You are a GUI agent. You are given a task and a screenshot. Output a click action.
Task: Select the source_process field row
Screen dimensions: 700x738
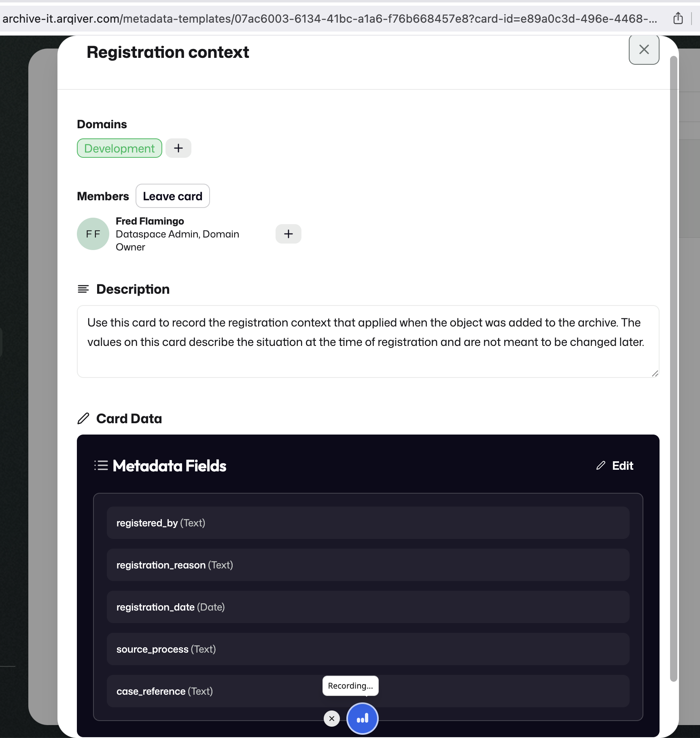tap(368, 649)
